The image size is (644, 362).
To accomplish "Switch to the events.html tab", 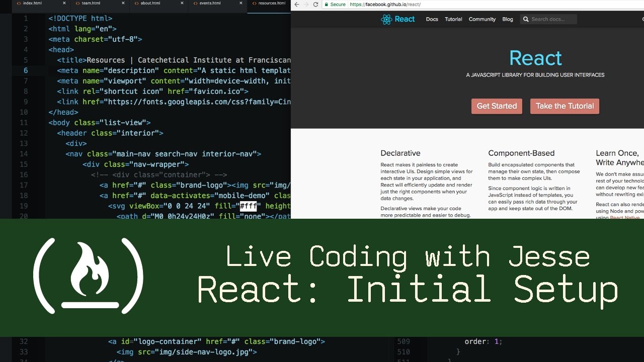I will pyautogui.click(x=209, y=4).
